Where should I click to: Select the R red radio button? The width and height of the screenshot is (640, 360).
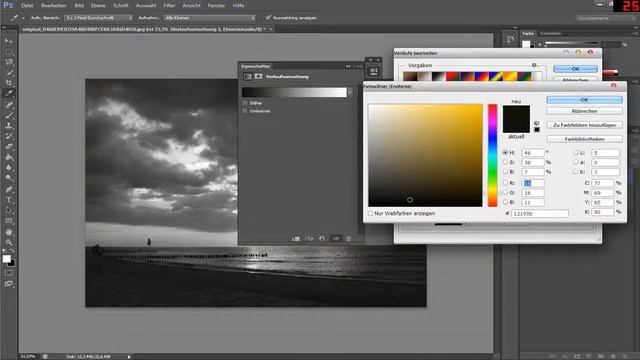pos(505,183)
